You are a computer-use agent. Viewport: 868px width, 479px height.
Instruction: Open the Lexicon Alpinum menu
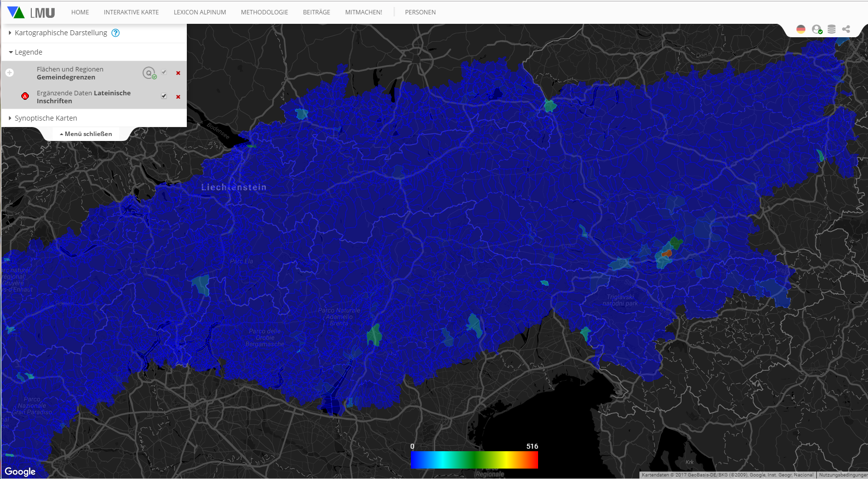coord(200,12)
